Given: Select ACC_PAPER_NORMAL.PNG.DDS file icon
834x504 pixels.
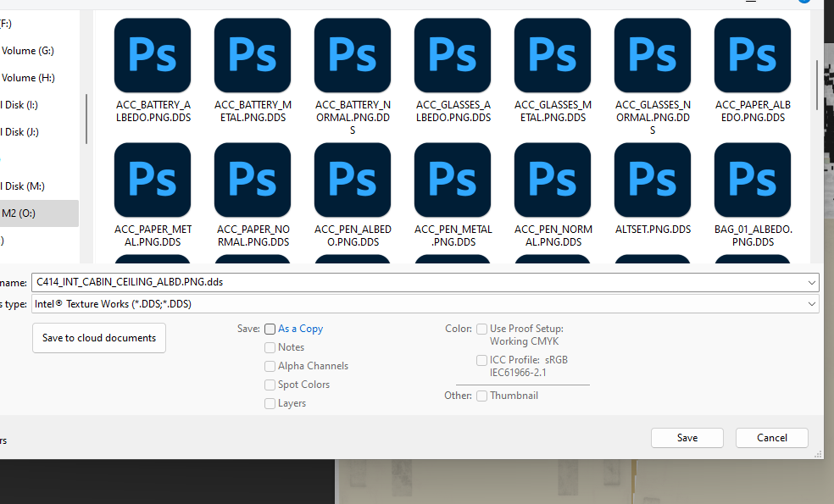Looking at the screenshot, I should [253, 180].
